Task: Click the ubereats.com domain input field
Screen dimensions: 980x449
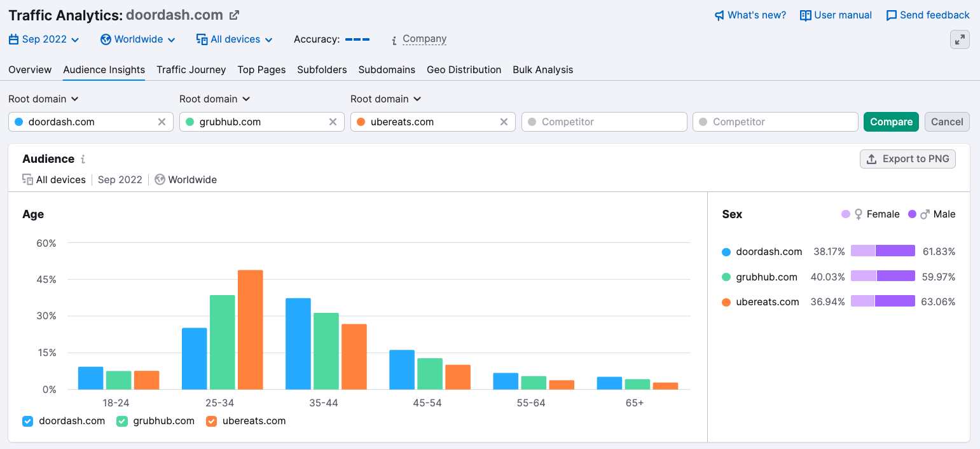Action: (433, 122)
